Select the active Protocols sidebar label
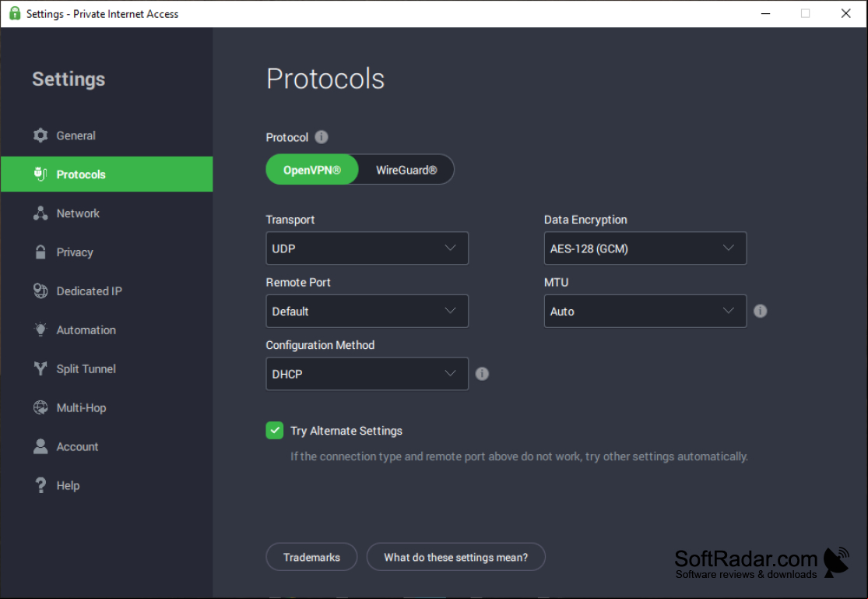 click(x=81, y=174)
